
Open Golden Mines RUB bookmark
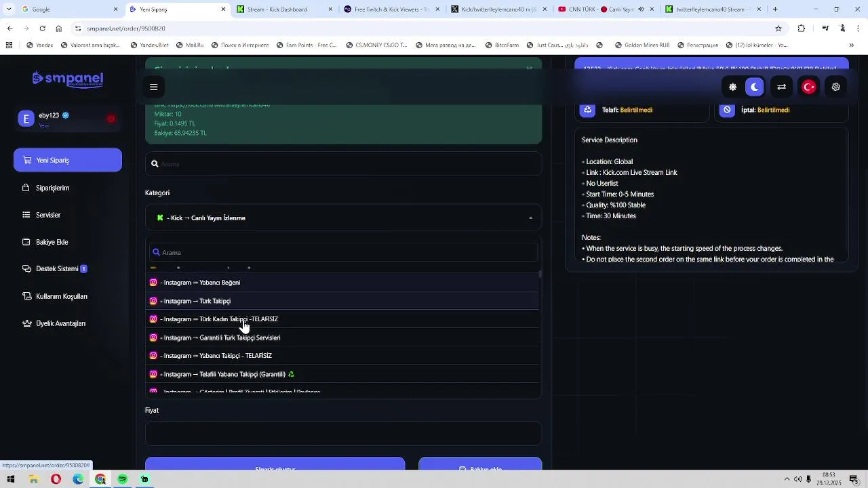click(x=643, y=45)
